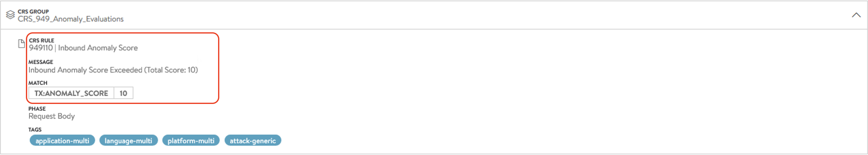Select the application-multi tag
The height and width of the screenshot is (155, 868).
coord(62,141)
